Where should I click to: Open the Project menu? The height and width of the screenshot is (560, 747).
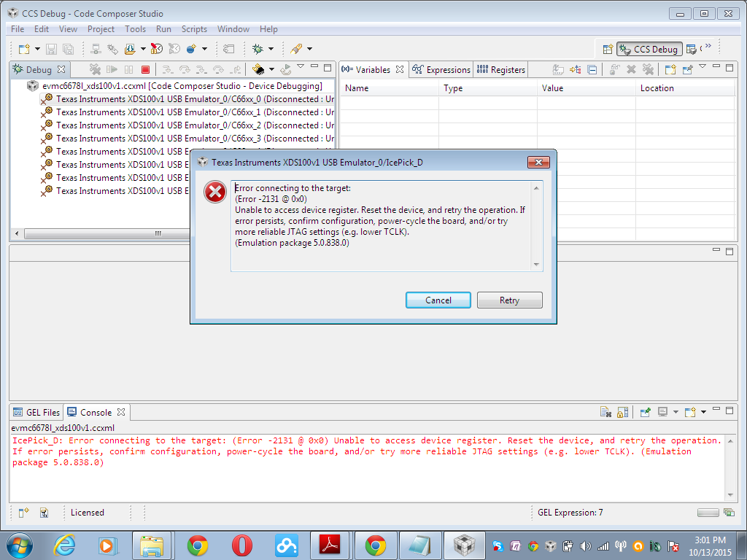(x=101, y=29)
